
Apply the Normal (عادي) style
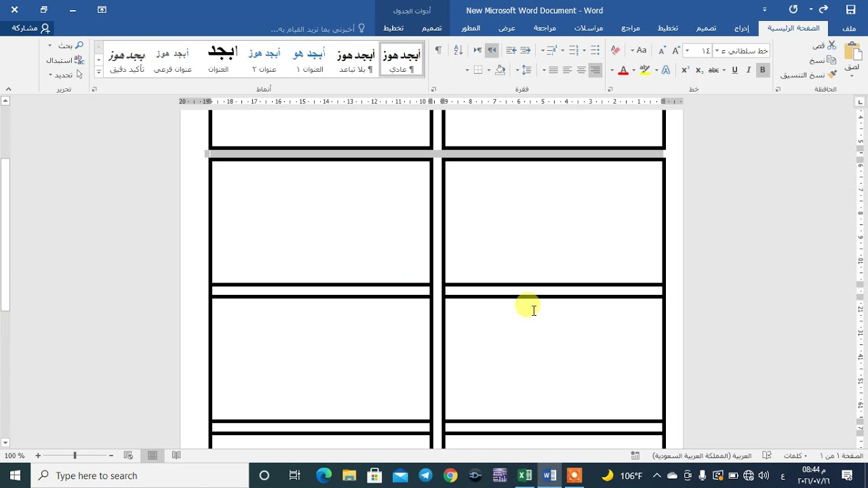(402, 59)
